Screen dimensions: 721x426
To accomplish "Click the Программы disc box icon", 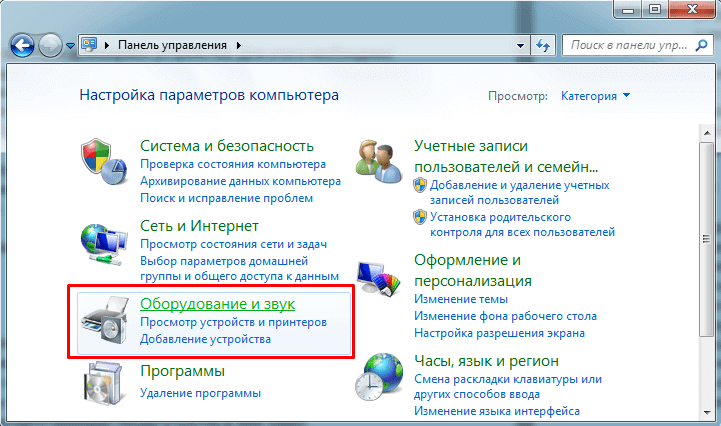I will (x=103, y=383).
